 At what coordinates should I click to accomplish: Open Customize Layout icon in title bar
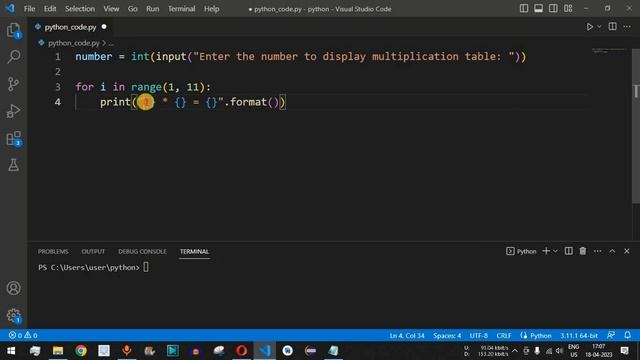[x=568, y=9]
